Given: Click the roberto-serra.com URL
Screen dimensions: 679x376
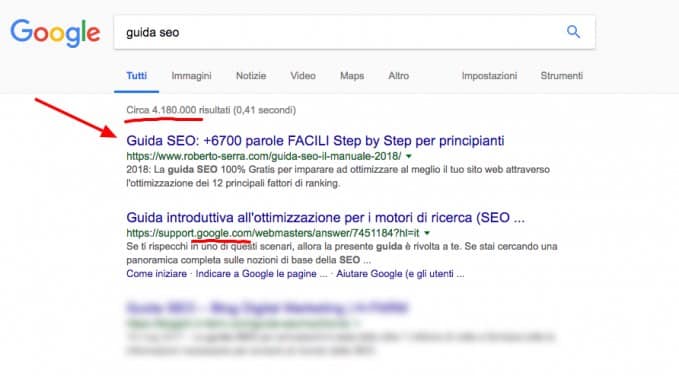Looking at the screenshot, I should pos(264,156).
